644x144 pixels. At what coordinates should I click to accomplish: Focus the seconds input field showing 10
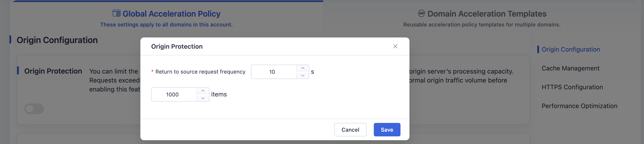(274, 72)
